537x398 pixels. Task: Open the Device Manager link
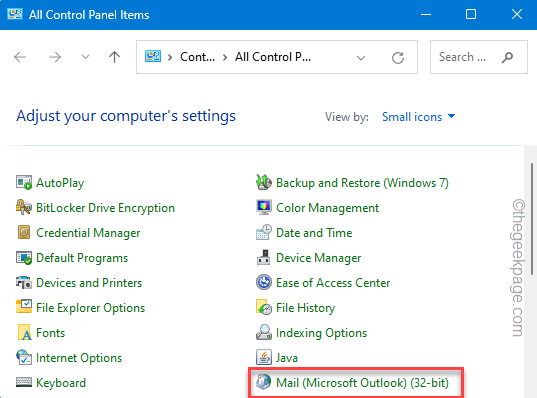point(319,258)
